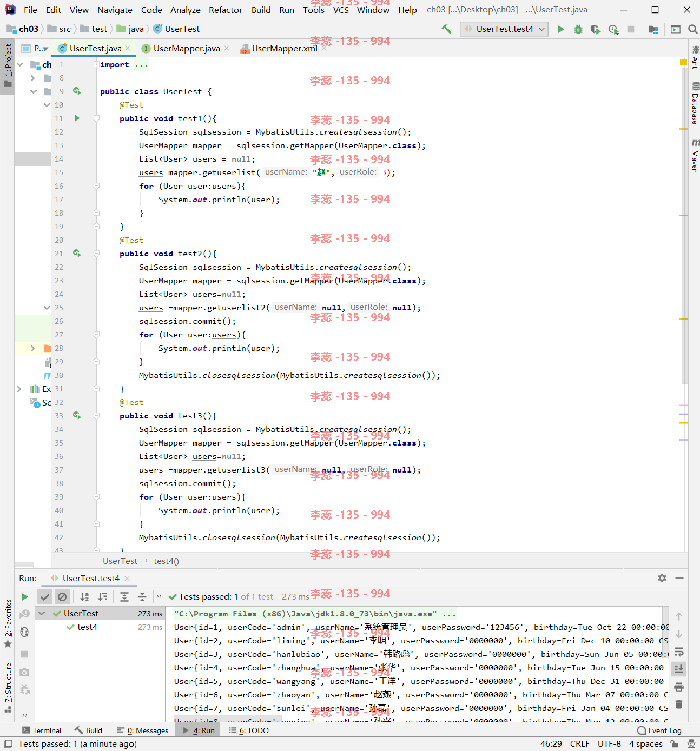Close the UserTest.java tab
This screenshot has height=751, width=700.
tap(128, 48)
